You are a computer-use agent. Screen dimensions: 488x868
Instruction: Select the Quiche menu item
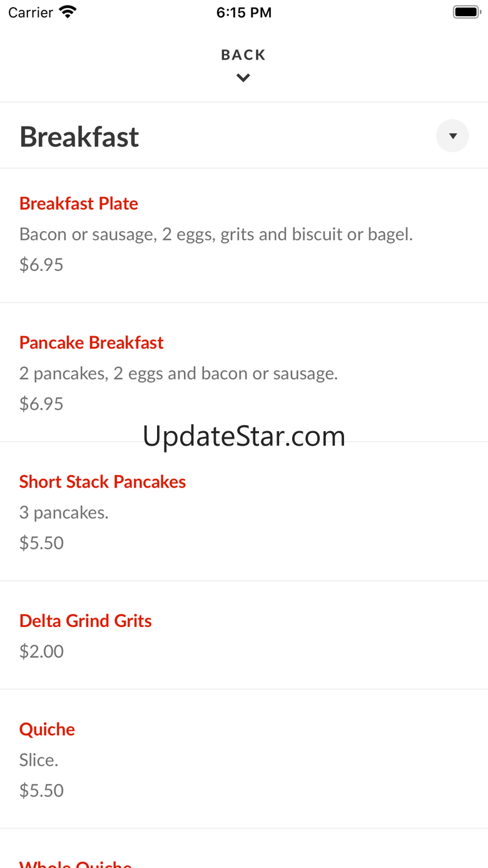(x=47, y=729)
